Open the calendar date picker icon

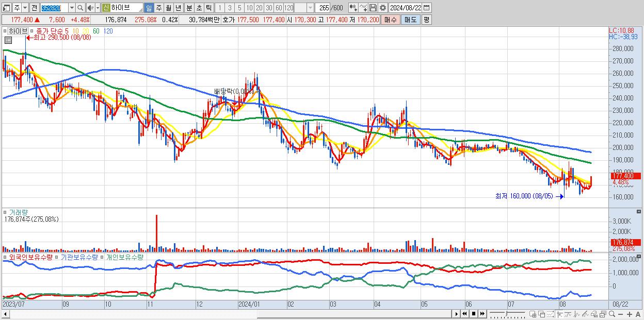click(x=427, y=8)
